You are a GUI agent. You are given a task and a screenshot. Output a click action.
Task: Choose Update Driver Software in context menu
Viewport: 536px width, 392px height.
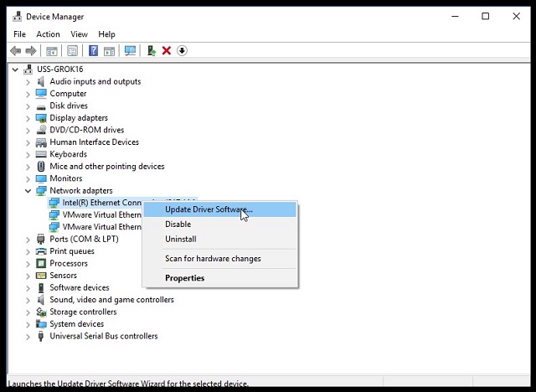click(219, 209)
